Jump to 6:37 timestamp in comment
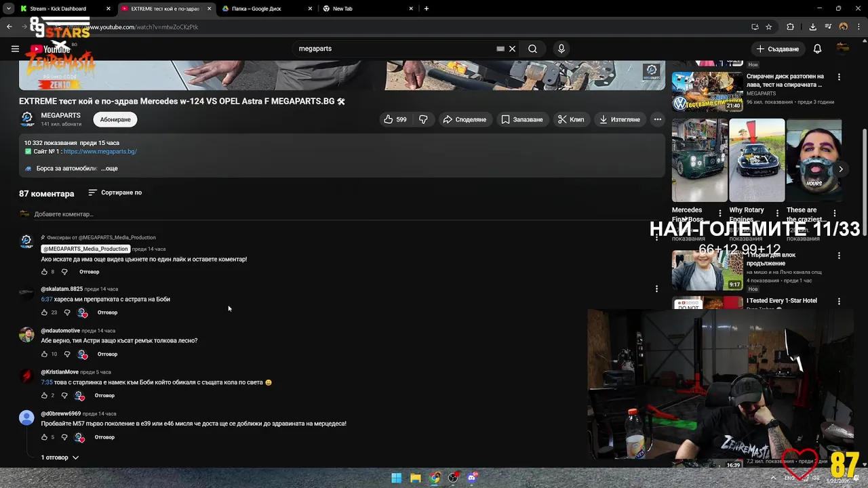The width and height of the screenshot is (868, 488). (47, 299)
